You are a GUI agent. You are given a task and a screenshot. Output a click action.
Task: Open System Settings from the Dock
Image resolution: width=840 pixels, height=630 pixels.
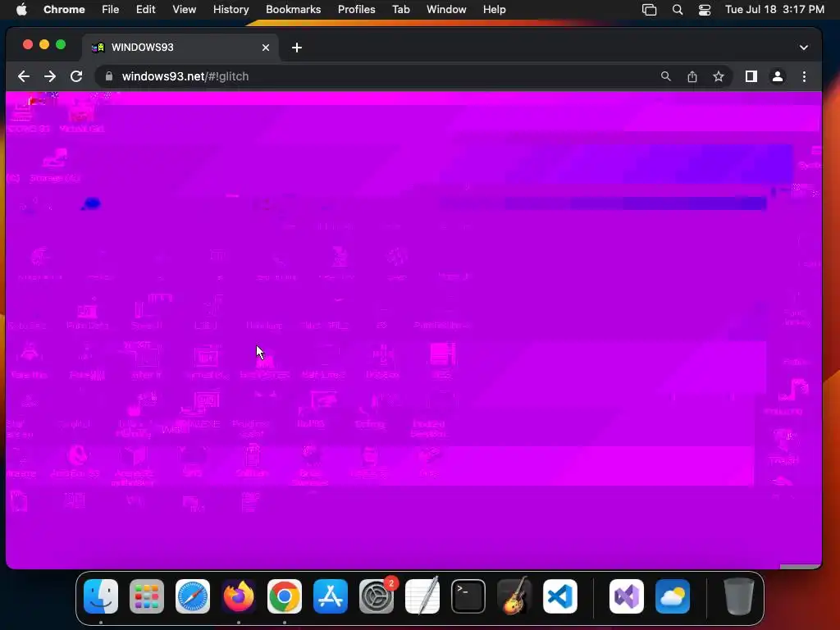pyautogui.click(x=377, y=596)
